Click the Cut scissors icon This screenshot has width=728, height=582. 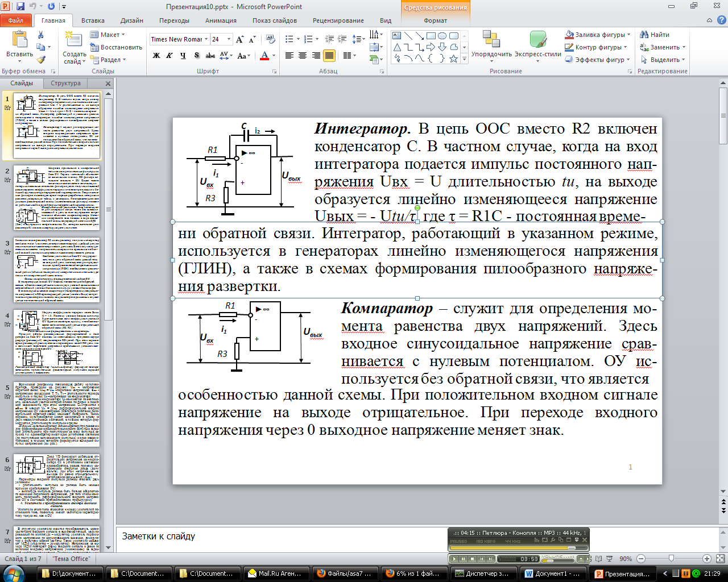[x=40, y=35]
